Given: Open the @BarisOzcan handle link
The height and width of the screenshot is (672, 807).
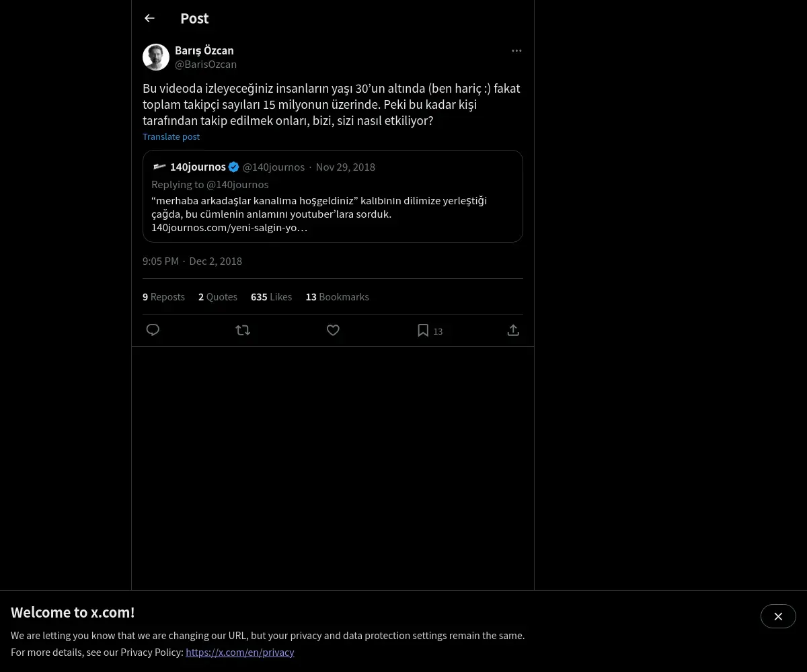Looking at the screenshot, I should [206, 65].
